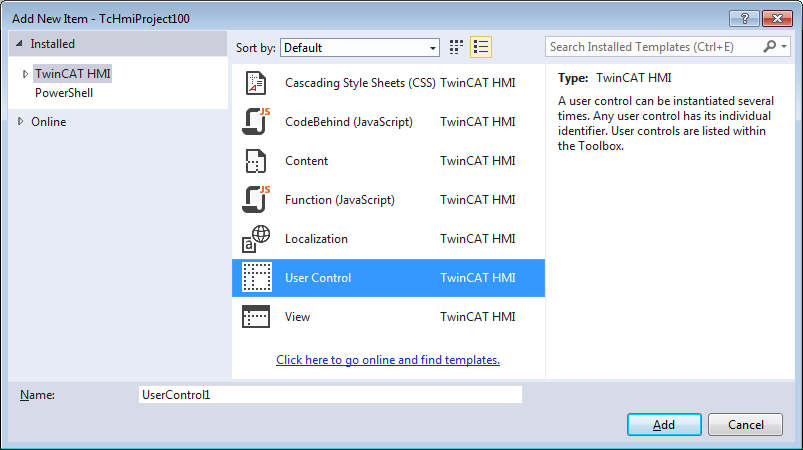Select the CodeBehind JavaScript template icon
Screen dimensions: 803x450
(x=256, y=122)
